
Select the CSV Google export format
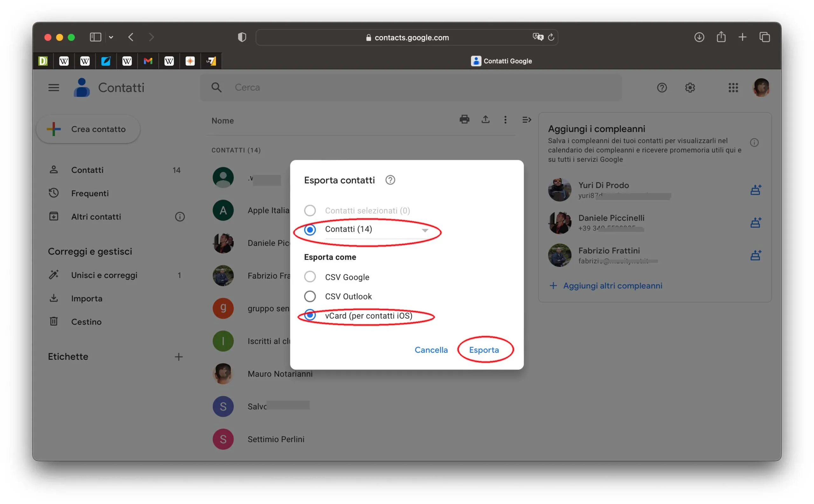coord(309,277)
